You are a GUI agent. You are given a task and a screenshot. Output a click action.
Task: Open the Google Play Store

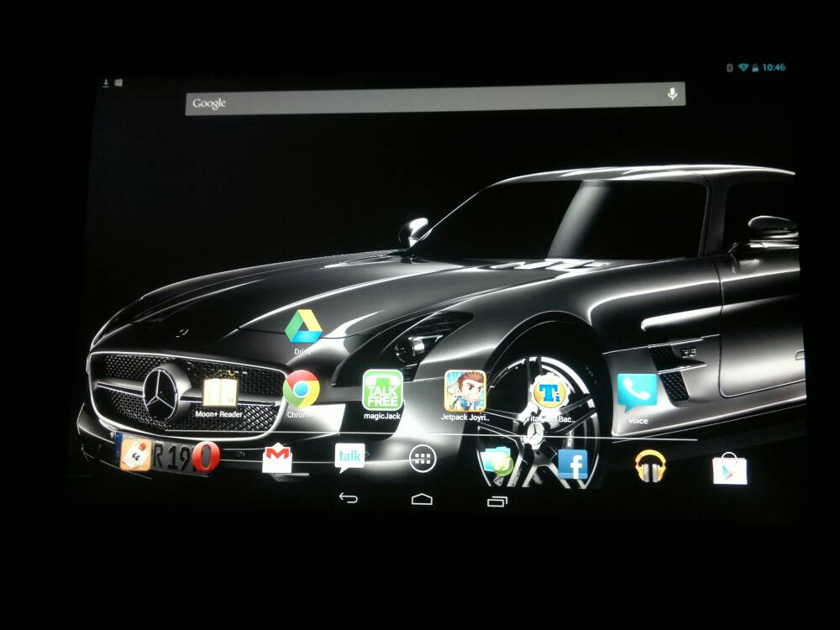[x=730, y=469]
